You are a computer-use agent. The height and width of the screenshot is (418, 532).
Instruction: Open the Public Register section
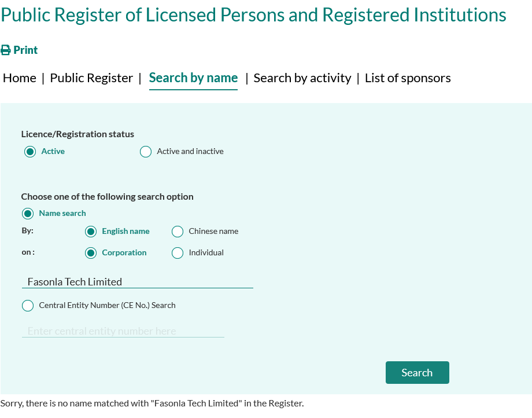[x=91, y=78]
